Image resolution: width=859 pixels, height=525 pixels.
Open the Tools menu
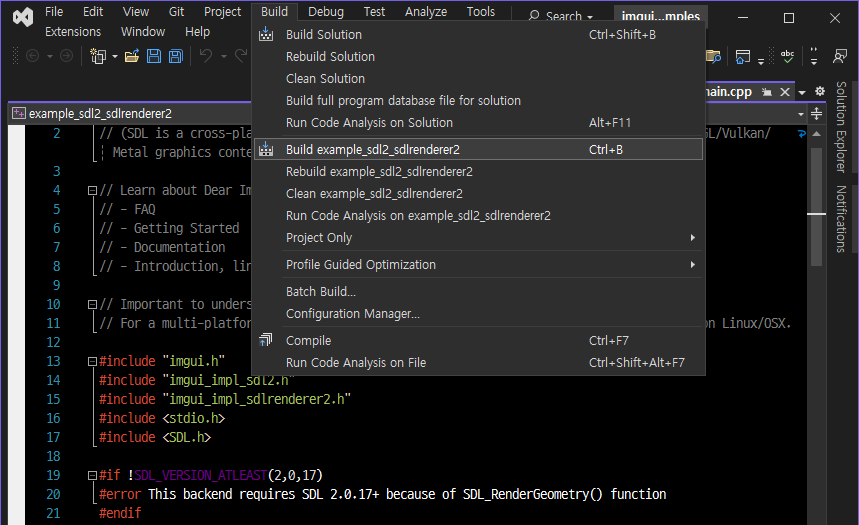(480, 12)
